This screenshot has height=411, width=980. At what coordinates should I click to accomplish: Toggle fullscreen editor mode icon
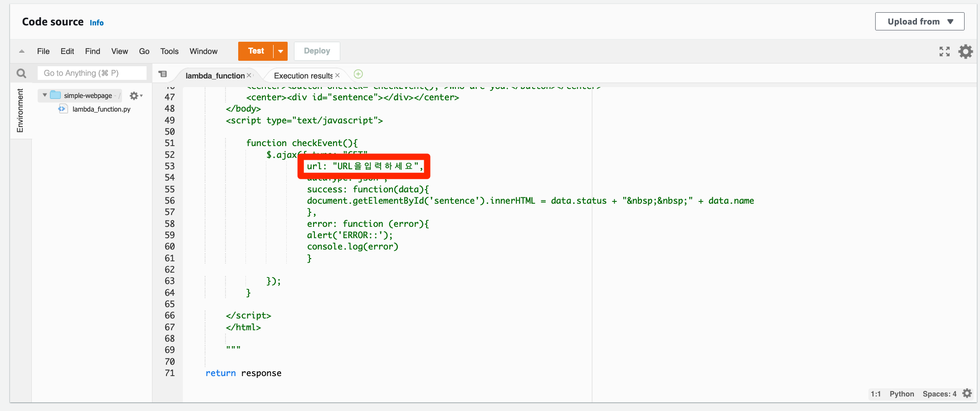pos(945,51)
